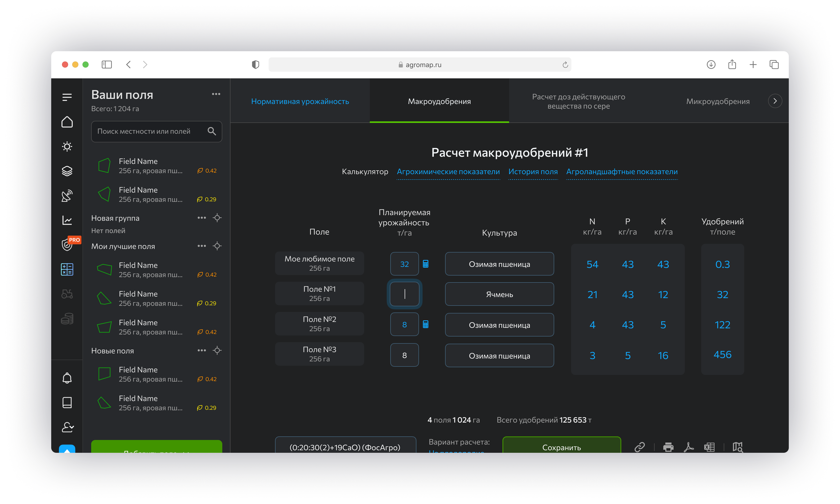840x504 pixels.
Task: Open the satellite dish sidebar icon
Action: [x=67, y=196]
